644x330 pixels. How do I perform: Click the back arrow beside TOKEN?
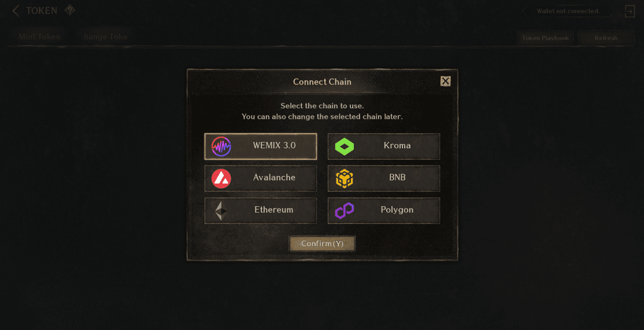coord(16,10)
